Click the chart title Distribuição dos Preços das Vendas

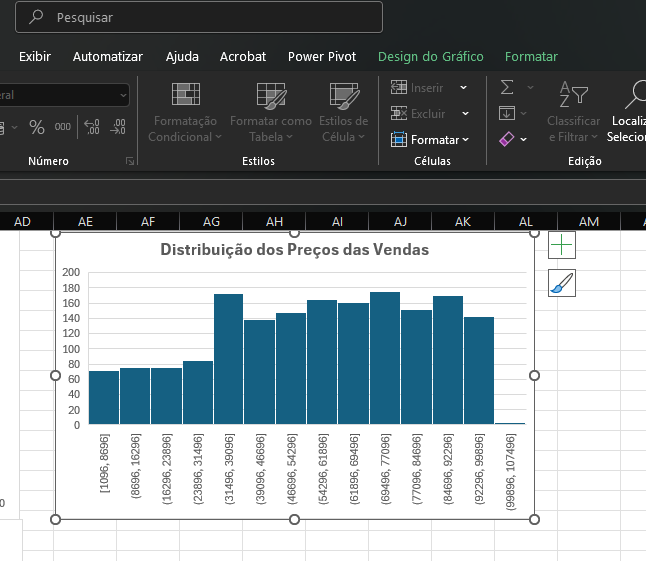pyautogui.click(x=295, y=250)
